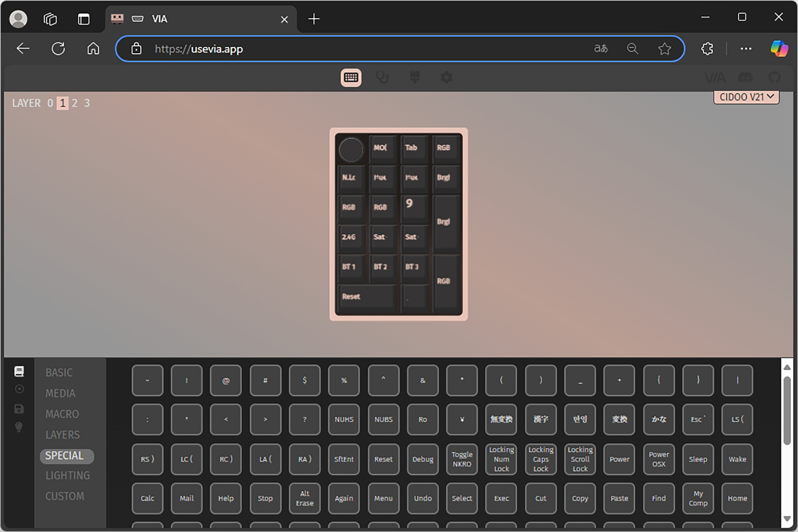The width and height of the screenshot is (798, 532).
Task: Click the Discord icon in header
Action: click(745, 77)
